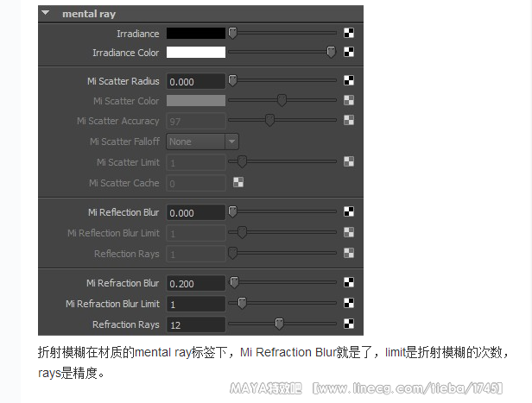Click the Mi Scatter Accuracy map icon

pyautogui.click(x=349, y=120)
